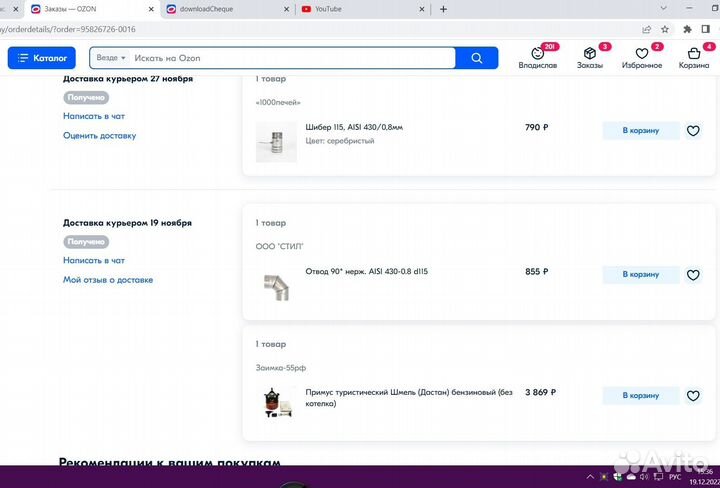Open Мой отзыв о доставке link
Screen dimensions: 720x488
tap(108, 280)
